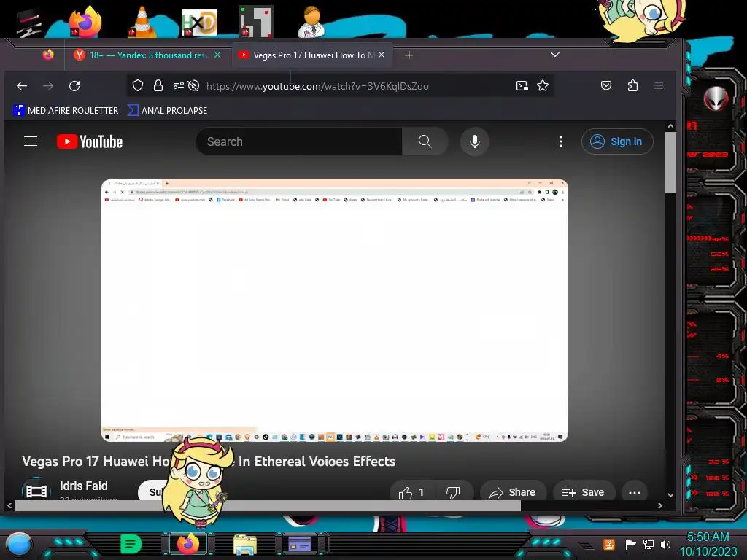Open the Idris Faid channel name

[x=84, y=486]
